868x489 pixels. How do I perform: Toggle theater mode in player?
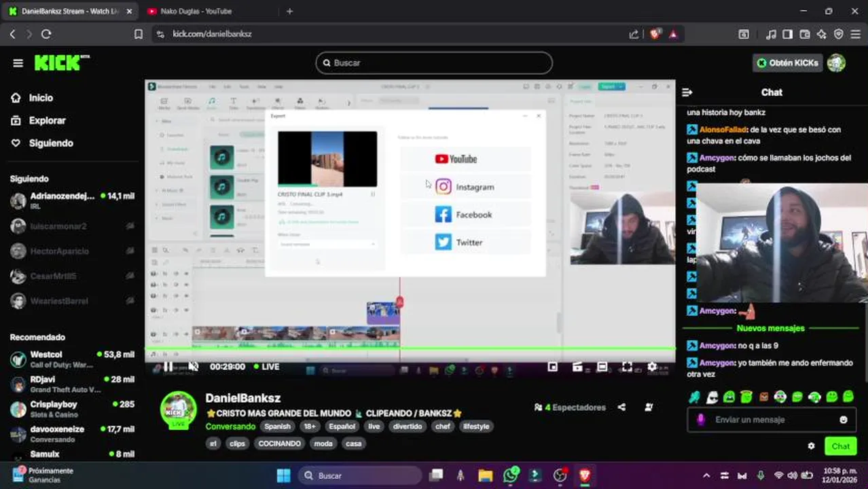pos(602,367)
